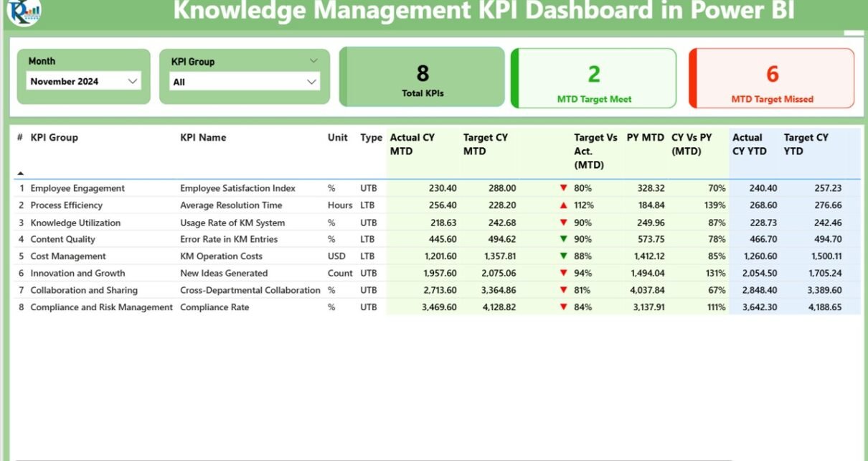Click the red up arrow for Average Resolution Time

click(x=563, y=205)
